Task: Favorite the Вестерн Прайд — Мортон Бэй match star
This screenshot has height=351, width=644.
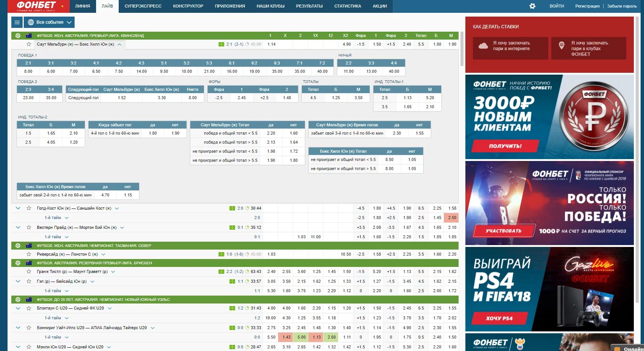Action: pyautogui.click(x=29, y=227)
